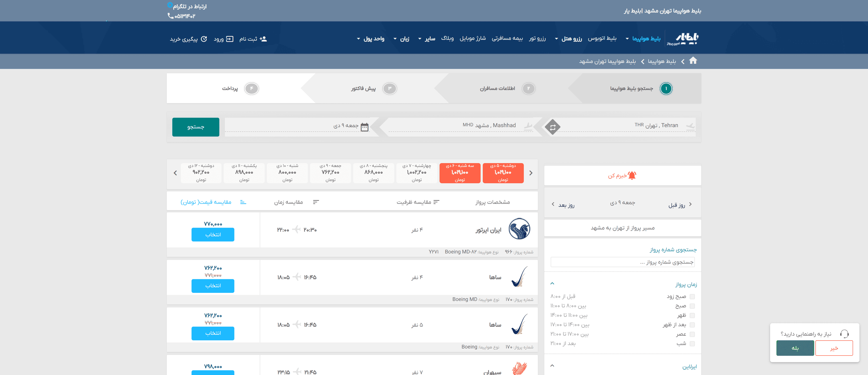Viewport: 868px width, 375px height.
Task: Click step 4 circle پرداخت
Action: tap(251, 88)
